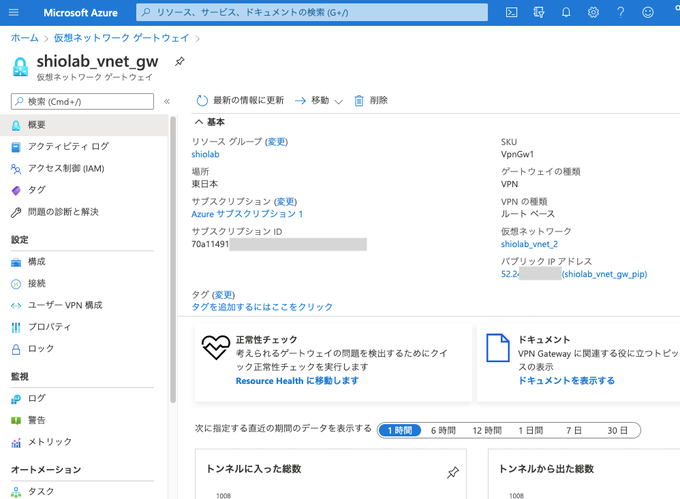
Task: Follow ドキュメントを表示する link
Action: (566, 381)
